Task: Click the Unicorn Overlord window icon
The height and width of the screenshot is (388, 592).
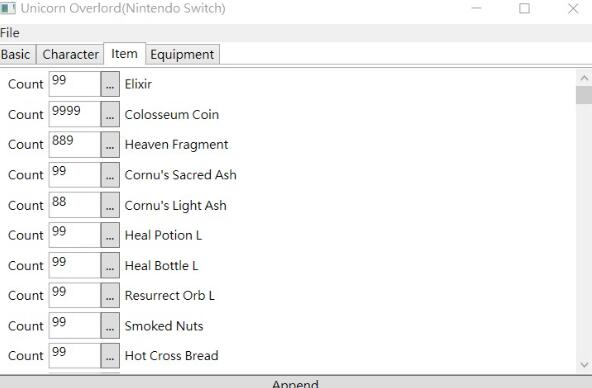Action: 8,8
